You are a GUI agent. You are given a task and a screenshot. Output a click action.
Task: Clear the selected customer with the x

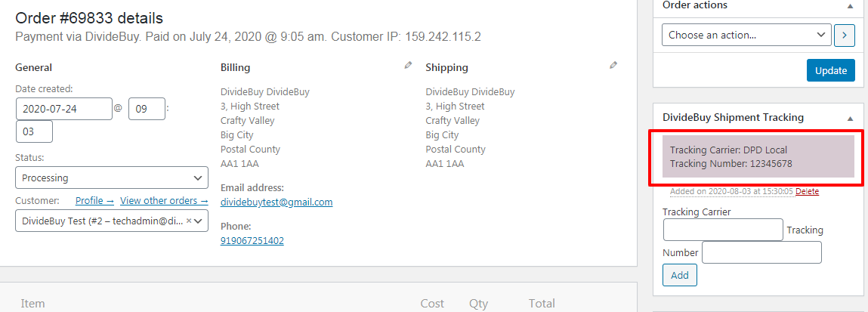pos(188,221)
